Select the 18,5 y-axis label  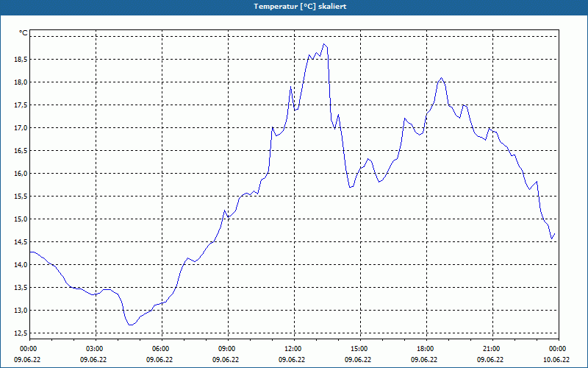point(21,60)
